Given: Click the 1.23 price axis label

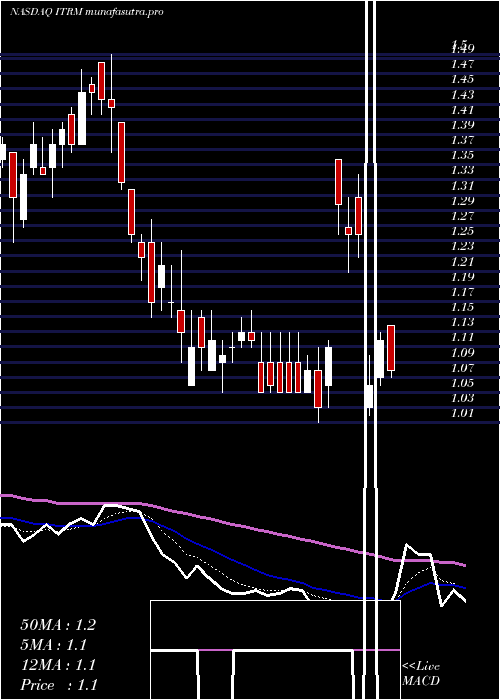Looking at the screenshot, I should coord(462,246).
